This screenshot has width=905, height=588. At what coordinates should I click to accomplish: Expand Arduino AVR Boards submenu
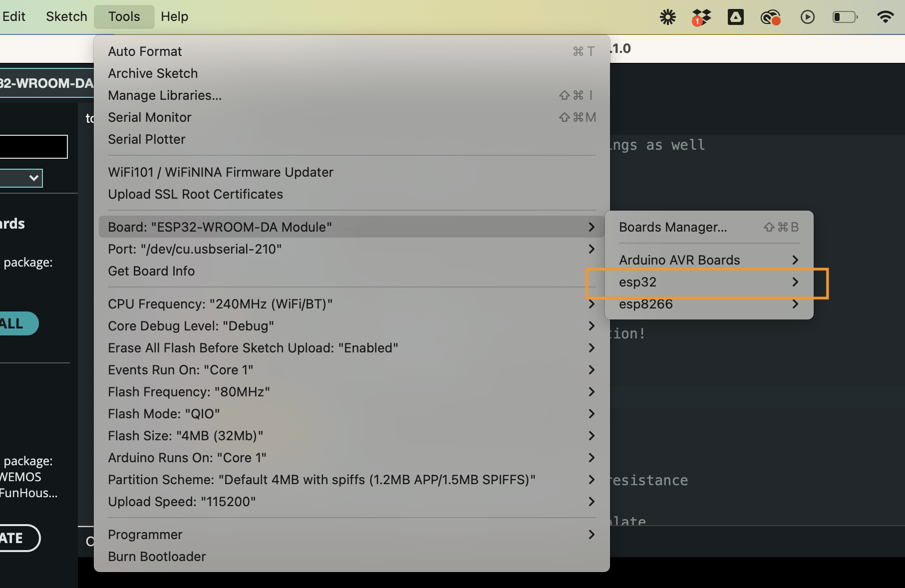click(709, 260)
